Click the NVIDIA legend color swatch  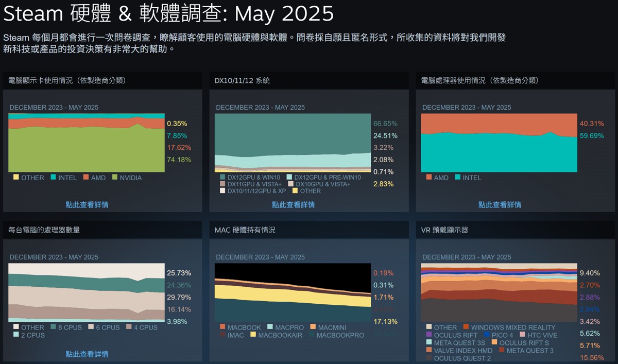(115, 178)
